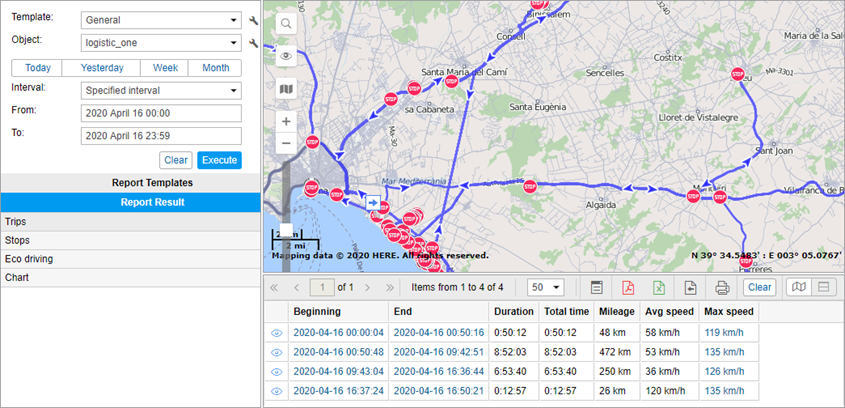Open the Template dropdown showing General
Image resolution: width=845 pixels, height=408 pixels.
click(x=160, y=20)
